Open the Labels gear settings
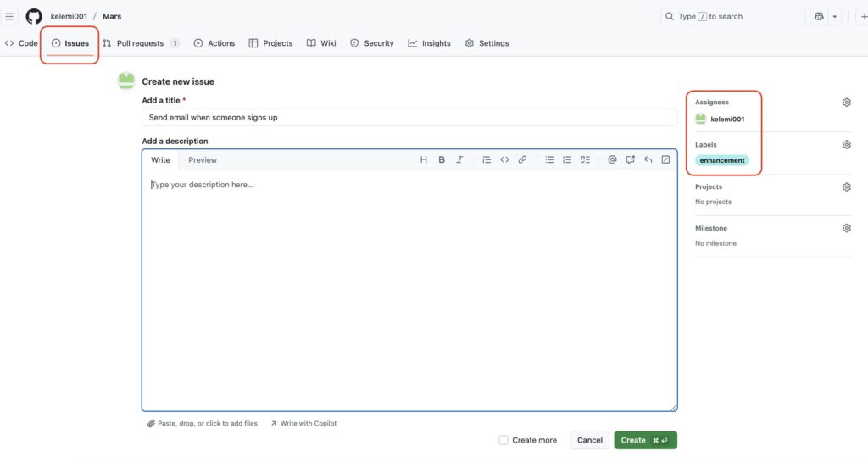868x462 pixels. click(x=846, y=145)
